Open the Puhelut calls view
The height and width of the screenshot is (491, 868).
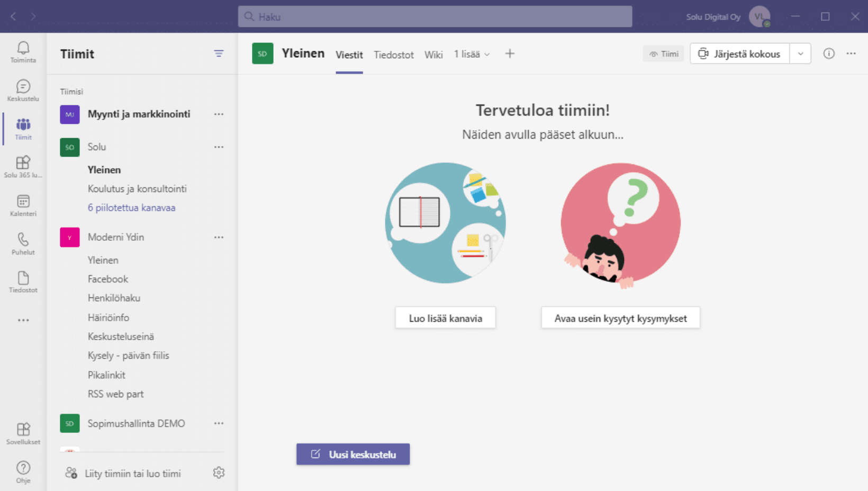tap(23, 243)
